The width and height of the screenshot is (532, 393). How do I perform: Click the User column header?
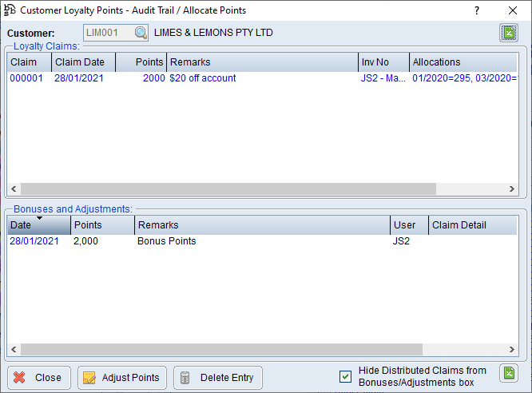[x=408, y=225]
